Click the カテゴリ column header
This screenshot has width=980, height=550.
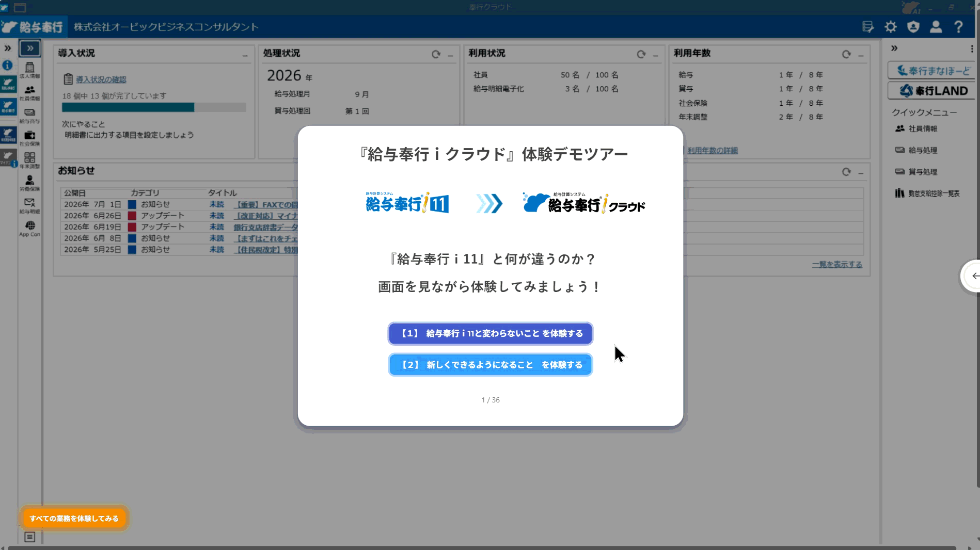(145, 193)
